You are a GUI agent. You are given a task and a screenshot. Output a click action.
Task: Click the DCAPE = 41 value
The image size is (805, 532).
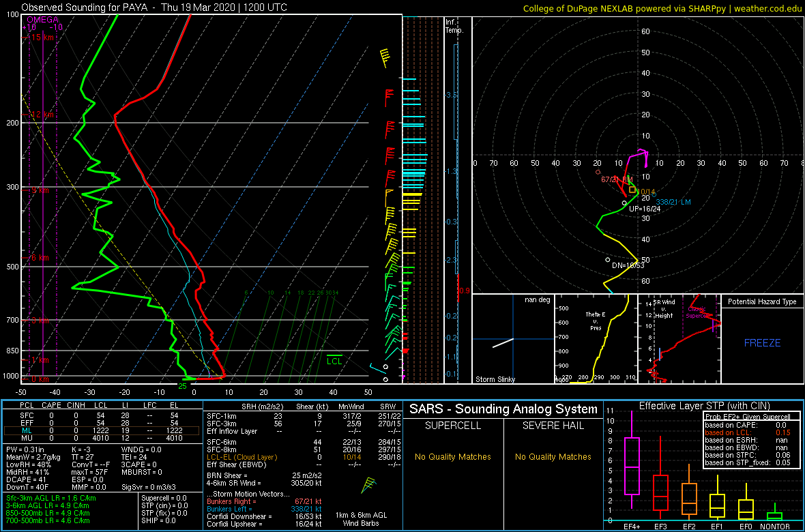[25, 479]
